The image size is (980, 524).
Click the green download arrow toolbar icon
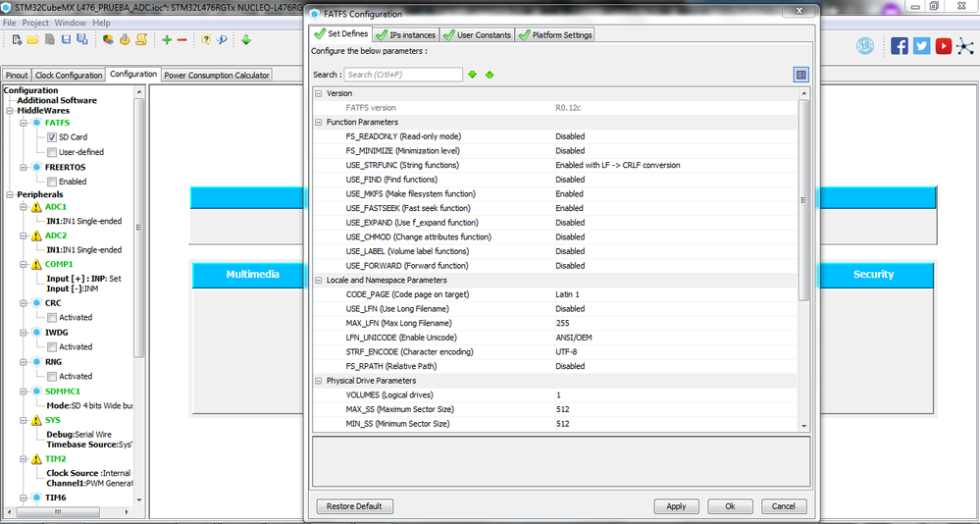(x=246, y=39)
